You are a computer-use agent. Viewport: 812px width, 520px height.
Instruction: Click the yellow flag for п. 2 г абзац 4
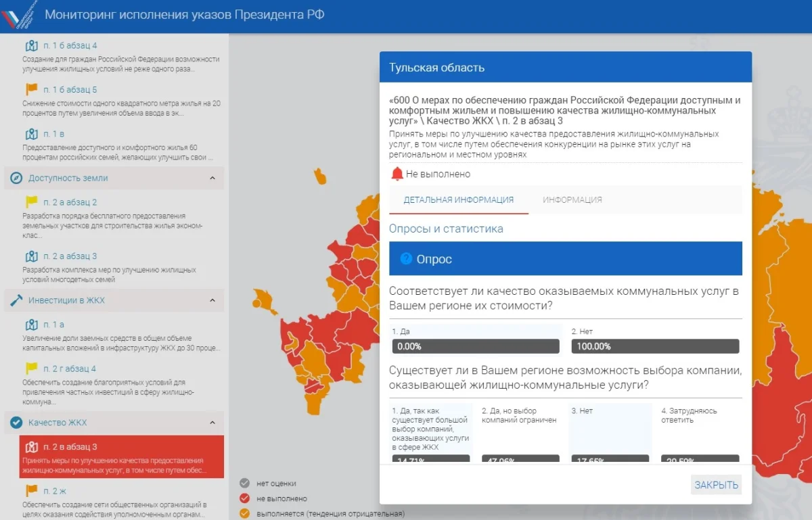31,369
